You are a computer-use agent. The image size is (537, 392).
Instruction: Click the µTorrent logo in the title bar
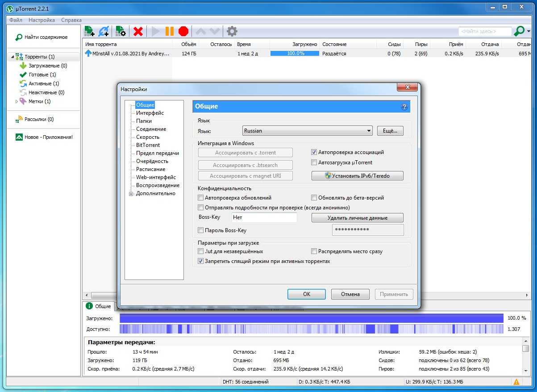[10, 8]
